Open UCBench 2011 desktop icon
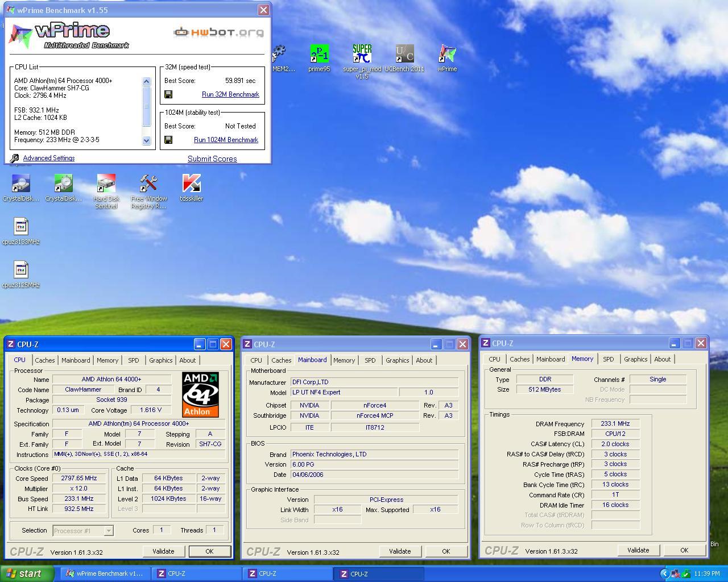 point(404,54)
